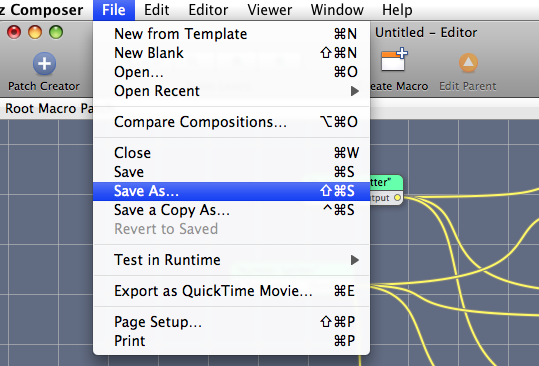Select Save a Copy As... entry

click(231, 210)
